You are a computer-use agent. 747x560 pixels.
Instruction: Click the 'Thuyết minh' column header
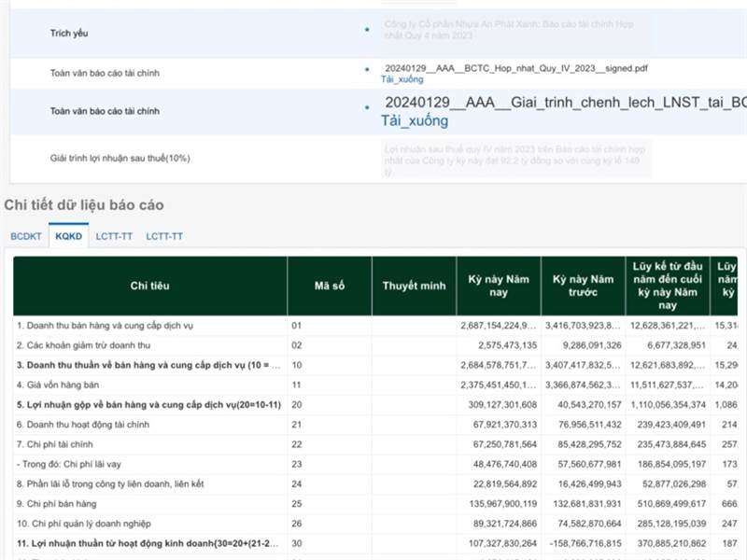coord(414,286)
